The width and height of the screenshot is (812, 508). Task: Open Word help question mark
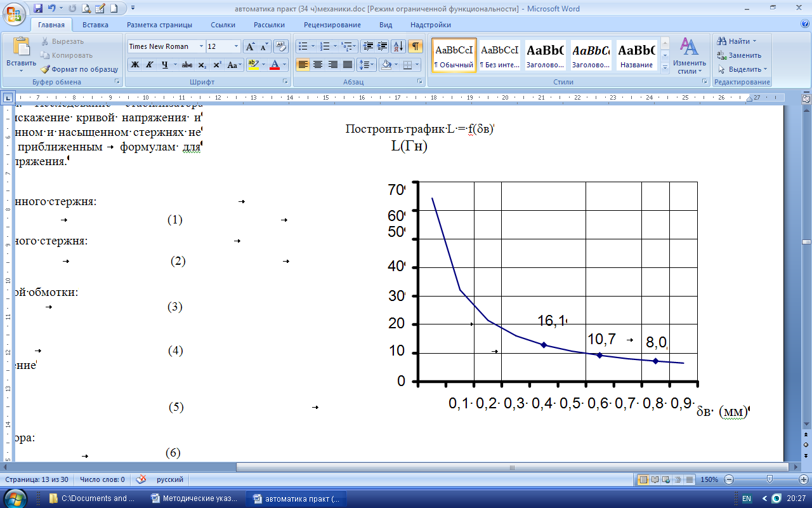(805, 24)
